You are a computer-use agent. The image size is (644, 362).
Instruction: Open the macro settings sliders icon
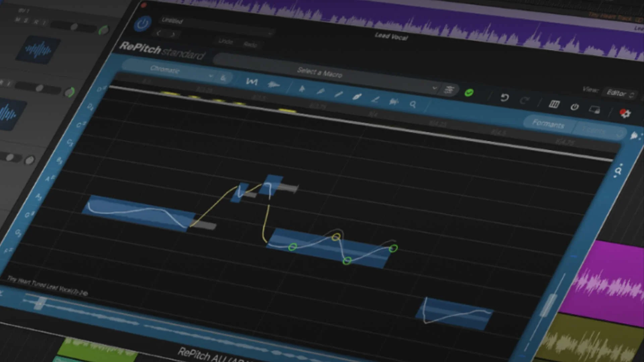coord(449,90)
